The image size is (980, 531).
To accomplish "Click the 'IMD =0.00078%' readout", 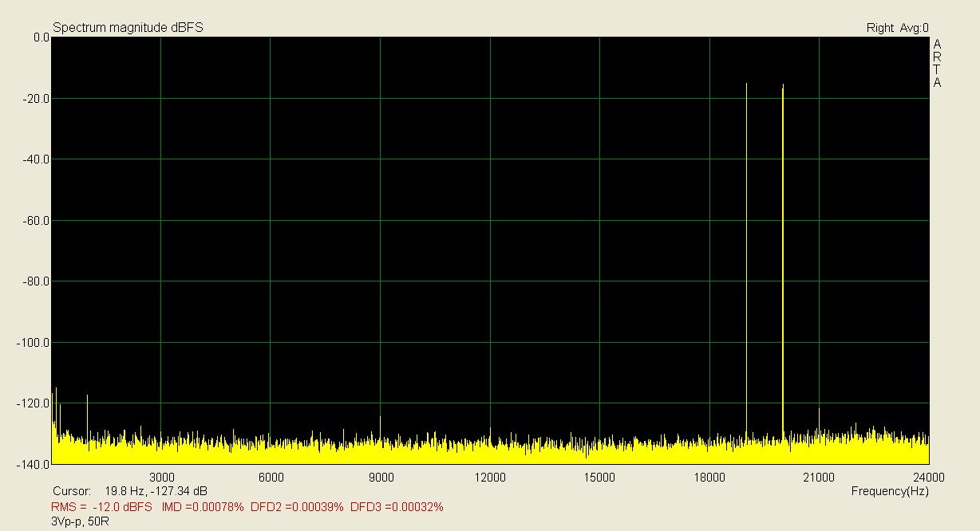I will (x=203, y=507).
